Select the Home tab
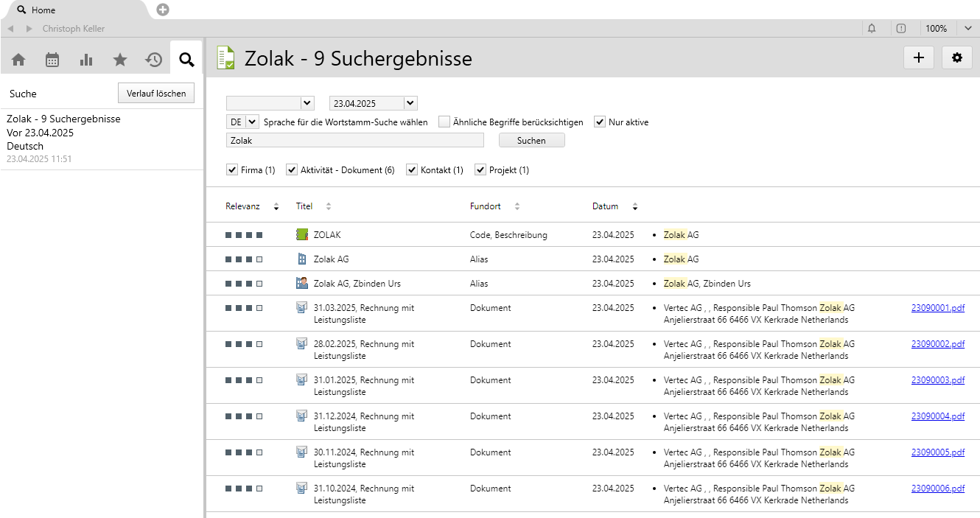The width and height of the screenshot is (980, 518). point(43,10)
